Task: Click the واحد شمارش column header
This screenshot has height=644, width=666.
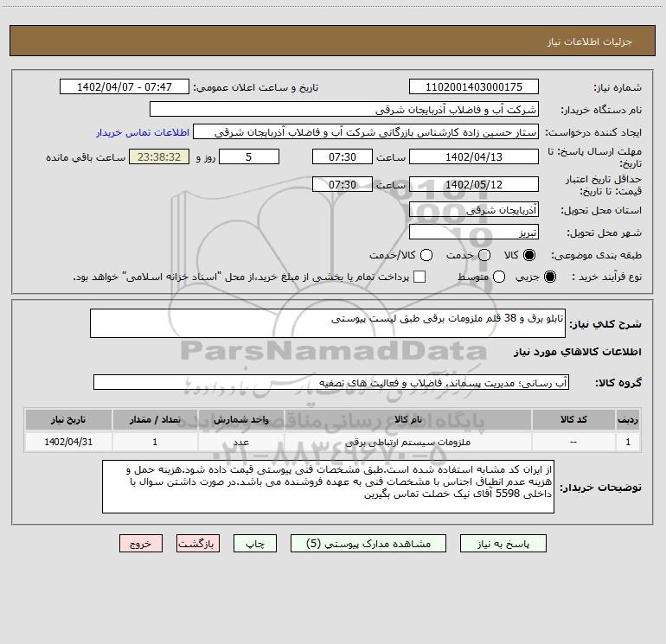Action: click(x=240, y=419)
